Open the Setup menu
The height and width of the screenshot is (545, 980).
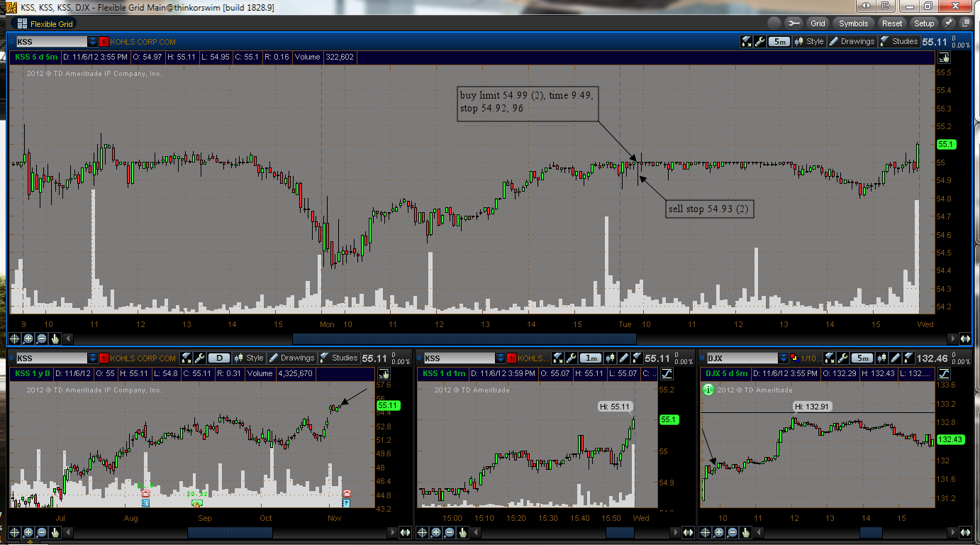pyautogui.click(x=924, y=23)
